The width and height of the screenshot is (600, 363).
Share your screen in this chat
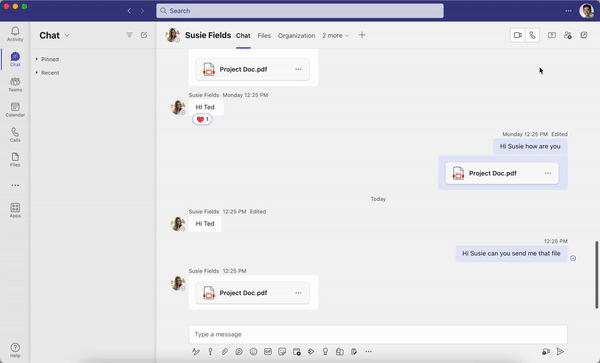(x=551, y=35)
